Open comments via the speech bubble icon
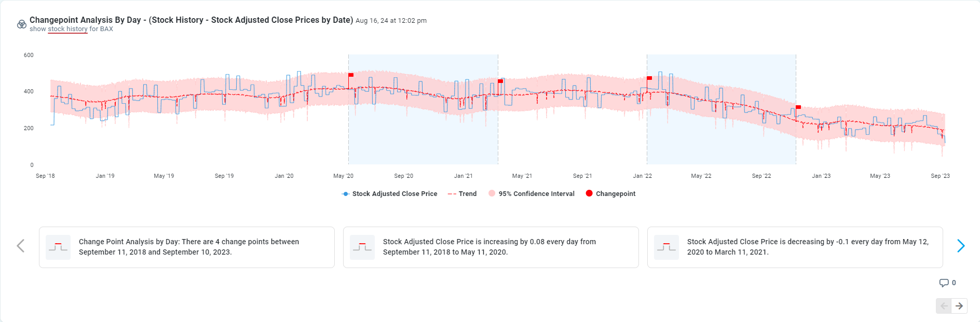This screenshot has height=322, width=980. 944,283
